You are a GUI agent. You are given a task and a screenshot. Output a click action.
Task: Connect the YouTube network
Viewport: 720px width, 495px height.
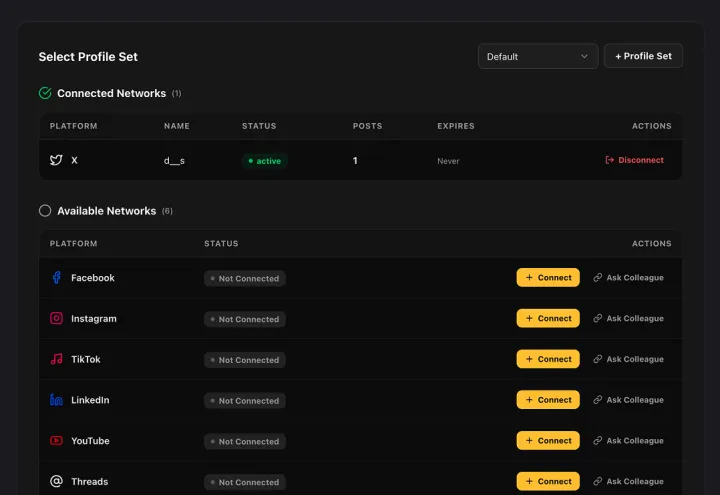548,440
